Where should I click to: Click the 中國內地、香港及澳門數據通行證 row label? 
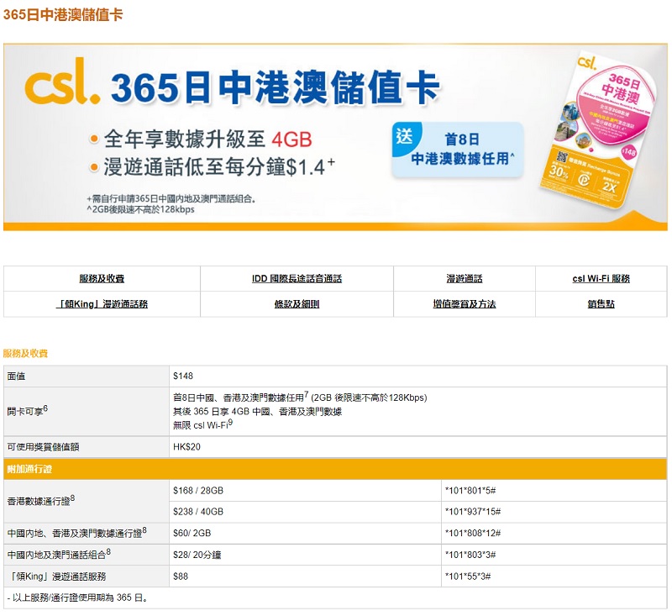pos(77,533)
